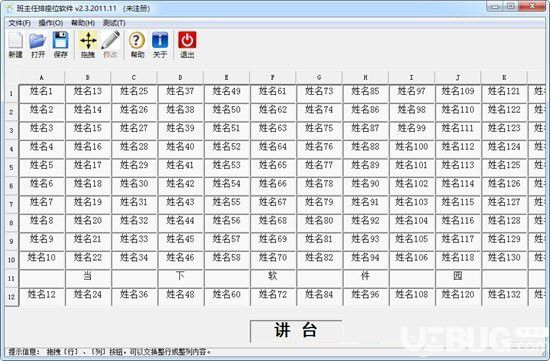Image resolution: width=550 pixels, height=361 pixels.
Task: Select seat cell 姓名34
Action: (x=134, y=260)
